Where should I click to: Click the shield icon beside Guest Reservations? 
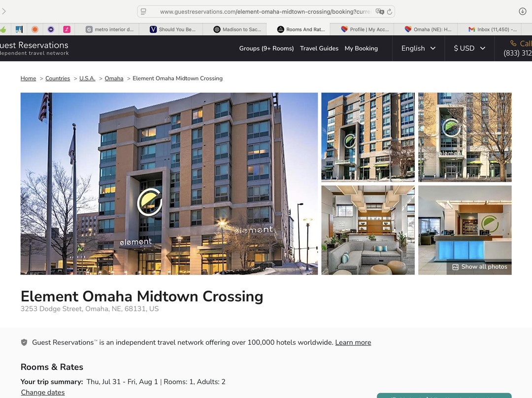24,342
